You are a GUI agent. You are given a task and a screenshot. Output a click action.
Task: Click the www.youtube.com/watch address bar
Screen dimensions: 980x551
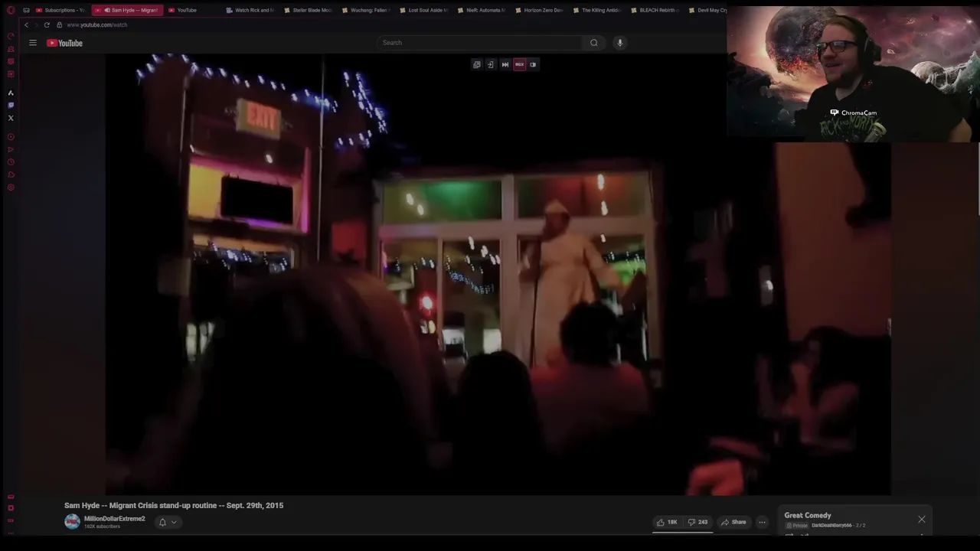(x=96, y=24)
